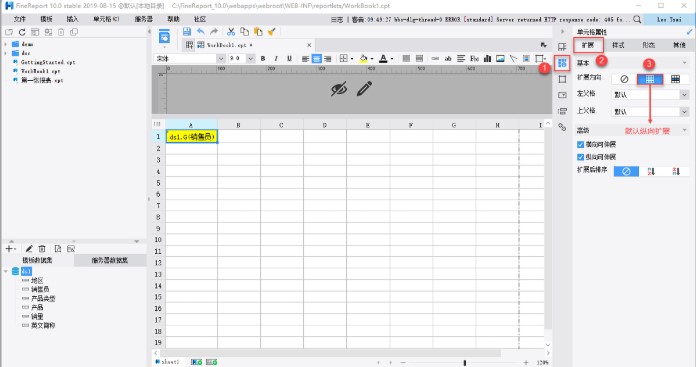The width and height of the screenshot is (696, 367).
Task: Open the font size dropdown
Action: [x=250, y=59]
